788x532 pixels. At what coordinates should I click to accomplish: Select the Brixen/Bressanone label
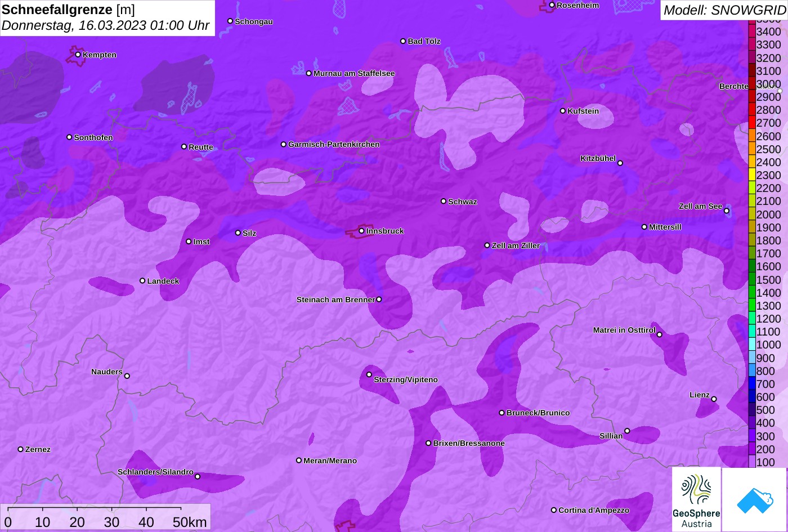(x=469, y=443)
